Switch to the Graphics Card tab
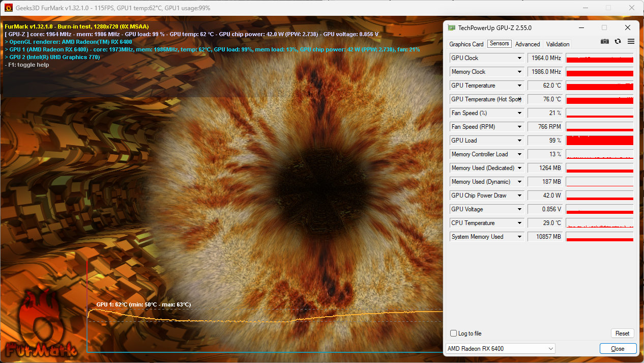The image size is (644, 363). (x=466, y=44)
